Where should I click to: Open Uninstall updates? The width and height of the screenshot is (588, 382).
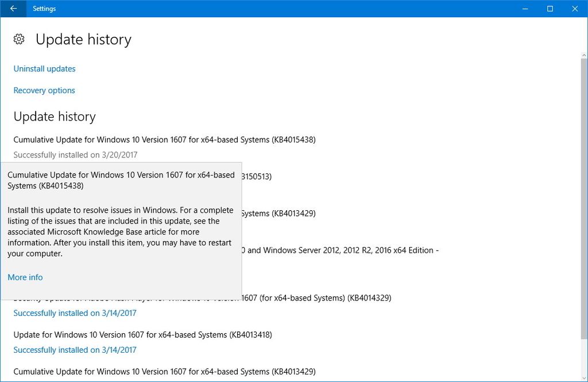tap(44, 68)
